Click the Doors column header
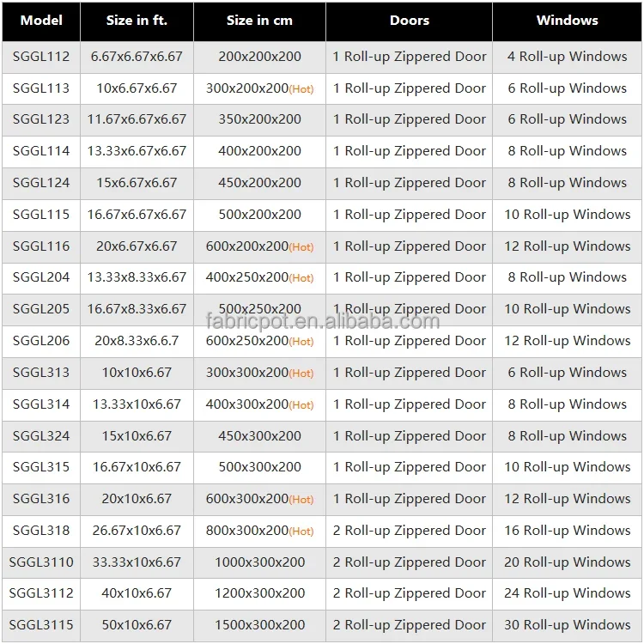The height and width of the screenshot is (644, 644). (409, 21)
